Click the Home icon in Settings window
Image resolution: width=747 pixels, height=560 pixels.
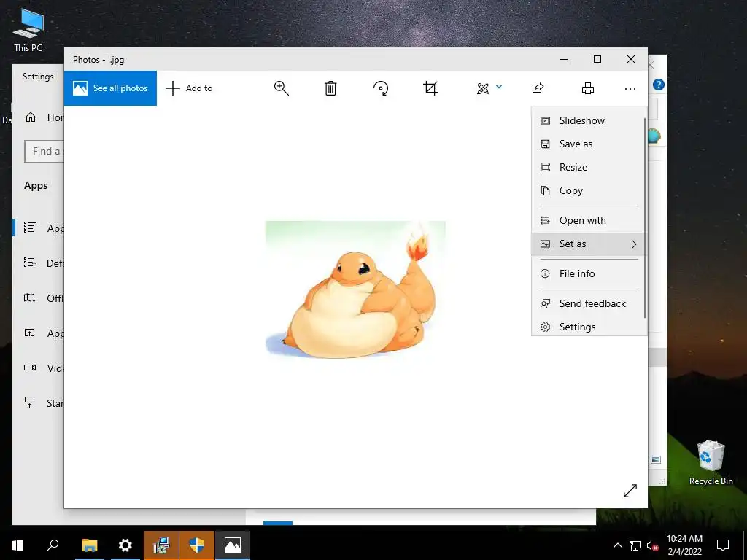(31, 117)
